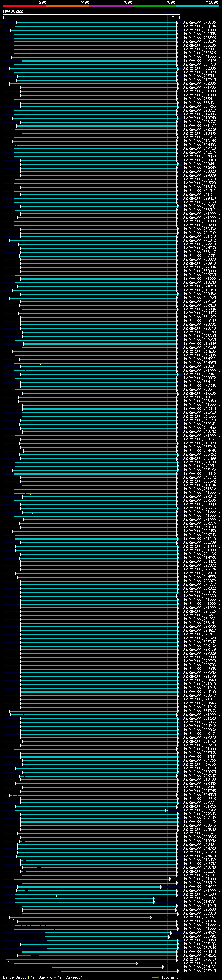The height and width of the screenshot is (980, 222).
Task: Select the UniRef100_C5K7J0 label
Action: 199,524
